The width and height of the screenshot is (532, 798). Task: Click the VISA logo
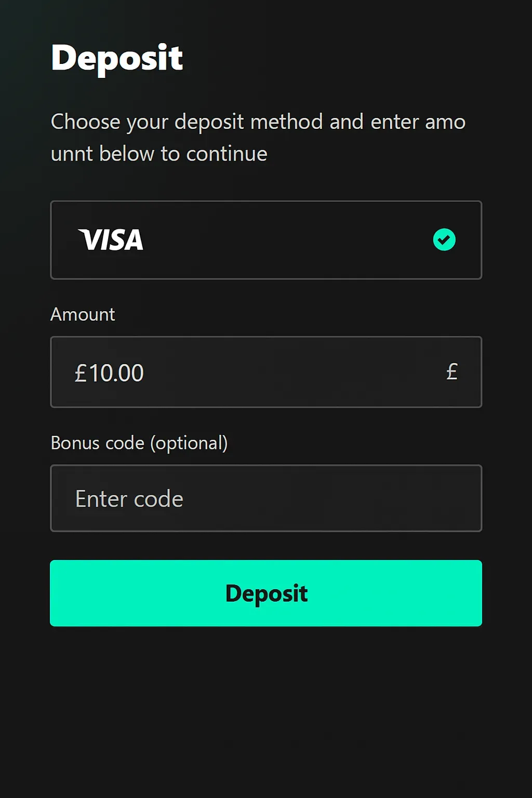point(111,240)
